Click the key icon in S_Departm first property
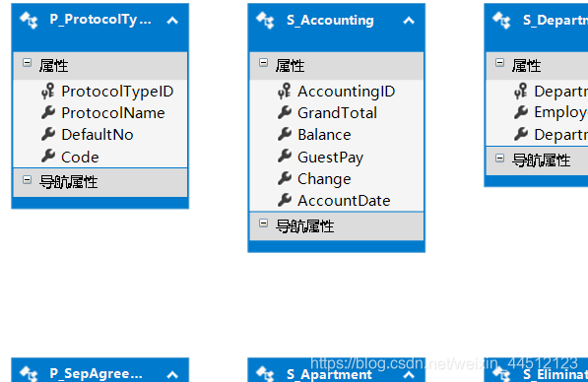This screenshot has height=382, width=588. [520, 92]
